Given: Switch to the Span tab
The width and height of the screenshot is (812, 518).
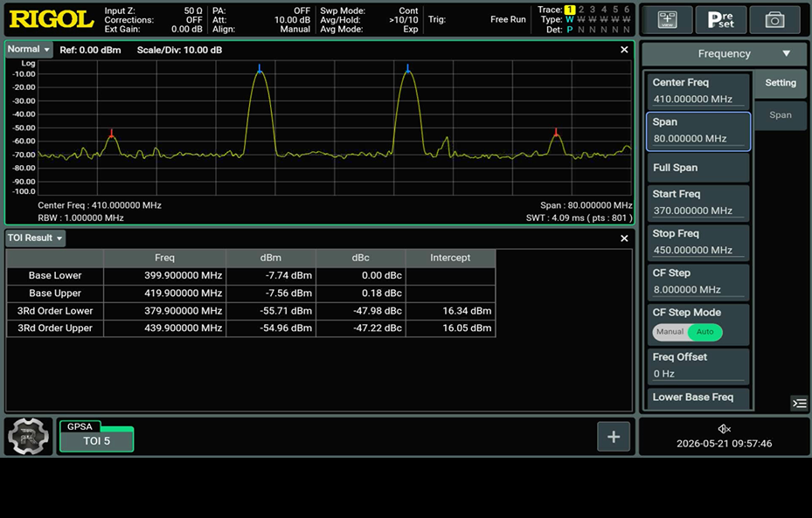Looking at the screenshot, I should pos(780,115).
